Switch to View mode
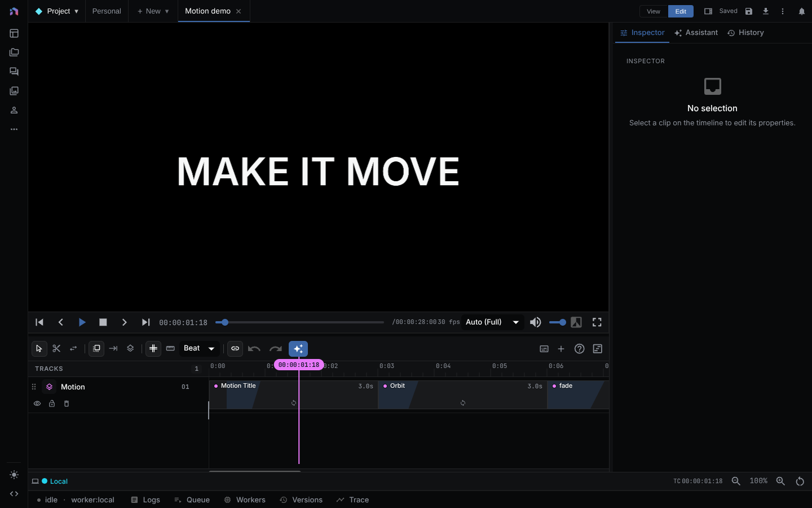Image resolution: width=812 pixels, height=508 pixels. click(x=654, y=11)
